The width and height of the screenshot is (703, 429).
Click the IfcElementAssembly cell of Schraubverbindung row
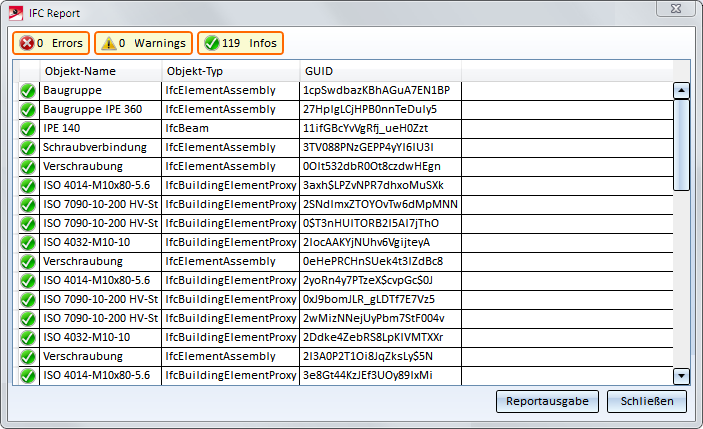tap(230, 147)
